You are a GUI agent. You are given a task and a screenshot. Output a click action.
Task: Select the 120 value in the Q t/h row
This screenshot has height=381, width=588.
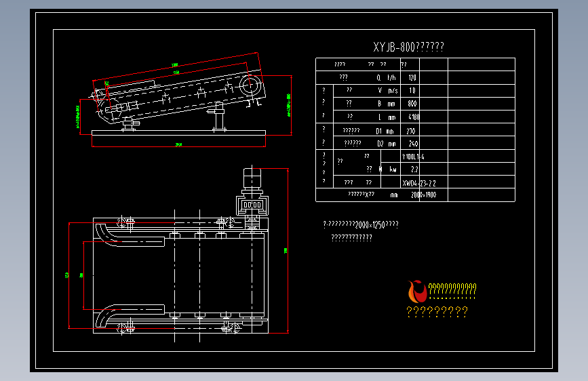412,78
